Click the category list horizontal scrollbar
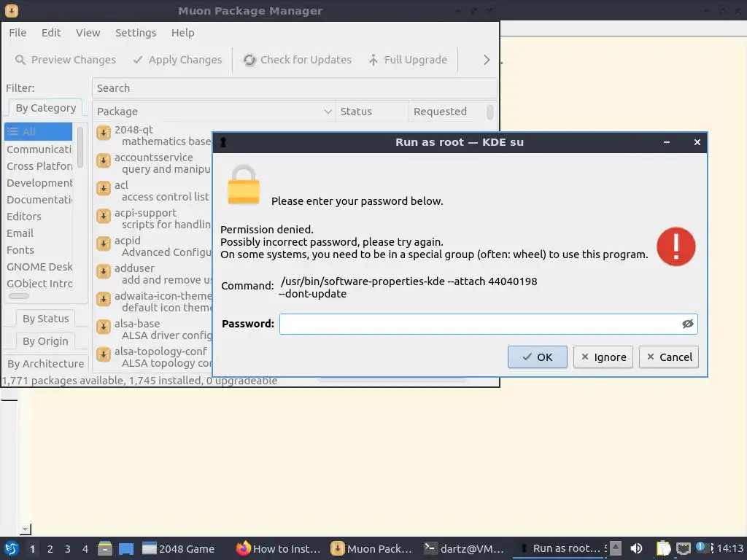The height and width of the screenshot is (560, 747). (19, 296)
